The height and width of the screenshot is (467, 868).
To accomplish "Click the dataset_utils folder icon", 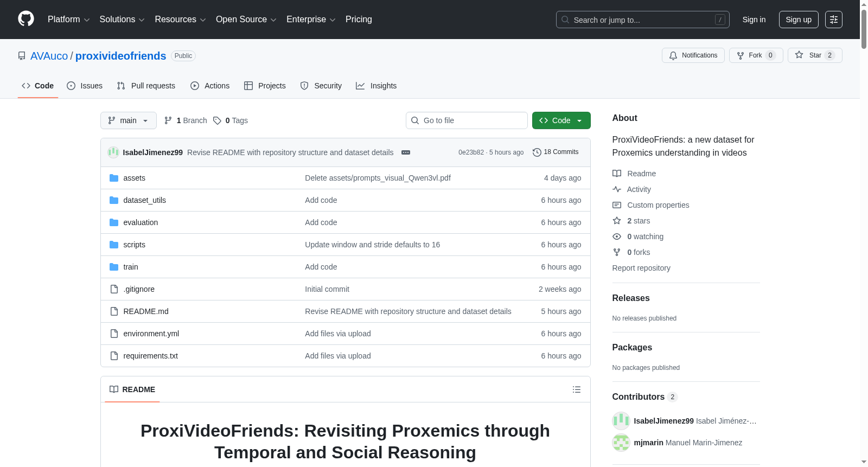I will (x=114, y=200).
